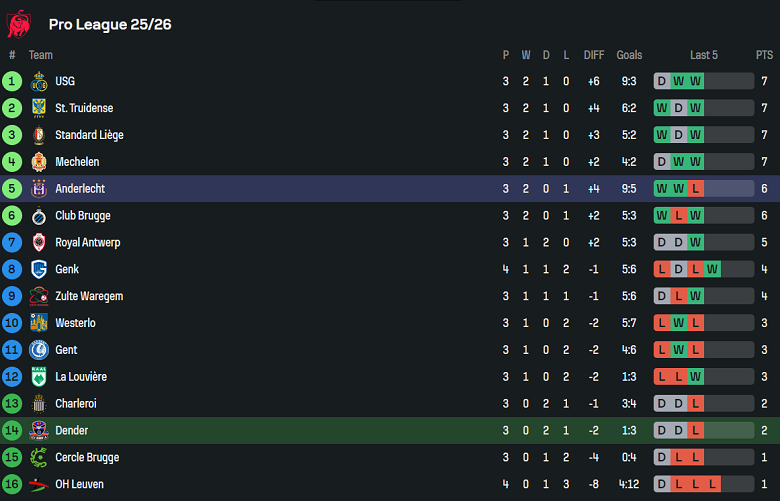Open the Club Brugge badge icon
The width and height of the screenshot is (780, 501).
point(39,216)
